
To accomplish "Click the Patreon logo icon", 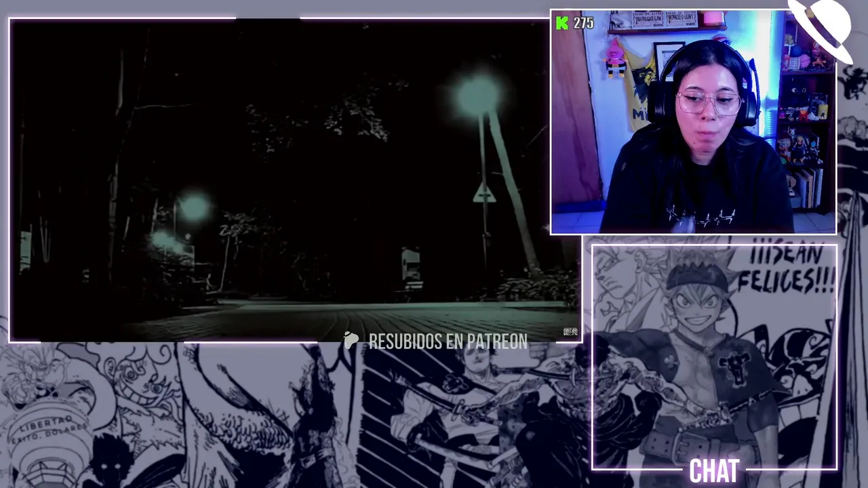I will point(351,340).
